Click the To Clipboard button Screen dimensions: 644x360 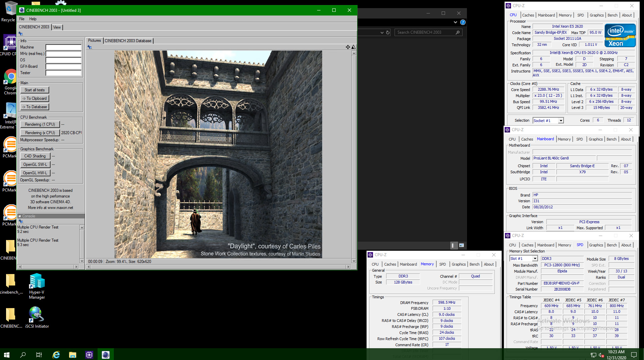(35, 98)
